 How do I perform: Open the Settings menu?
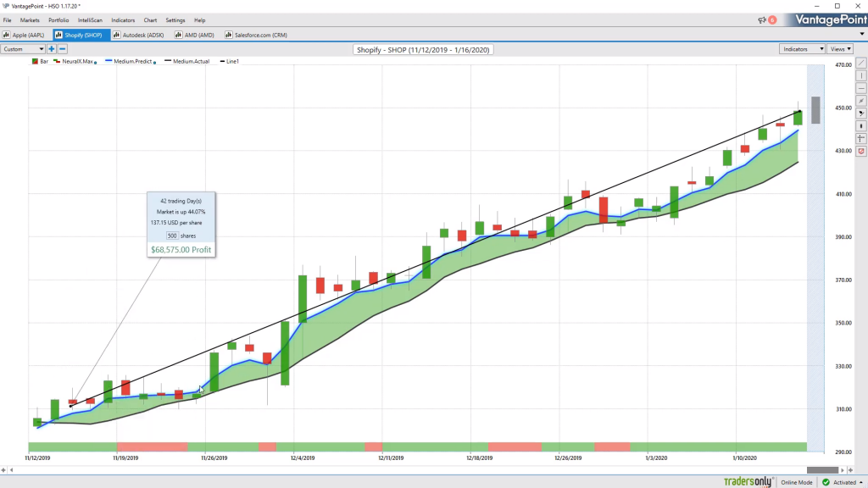(x=175, y=20)
